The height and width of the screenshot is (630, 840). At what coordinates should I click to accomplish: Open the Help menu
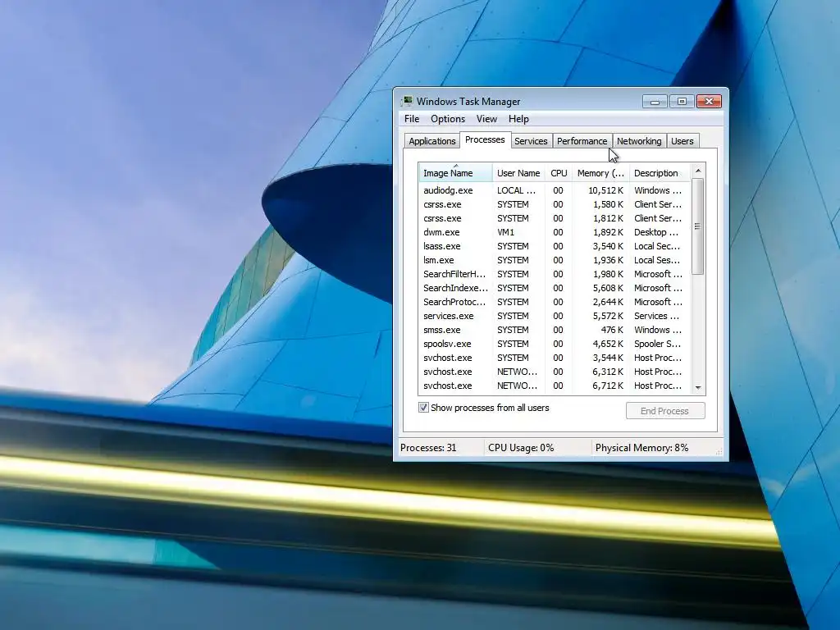click(518, 119)
